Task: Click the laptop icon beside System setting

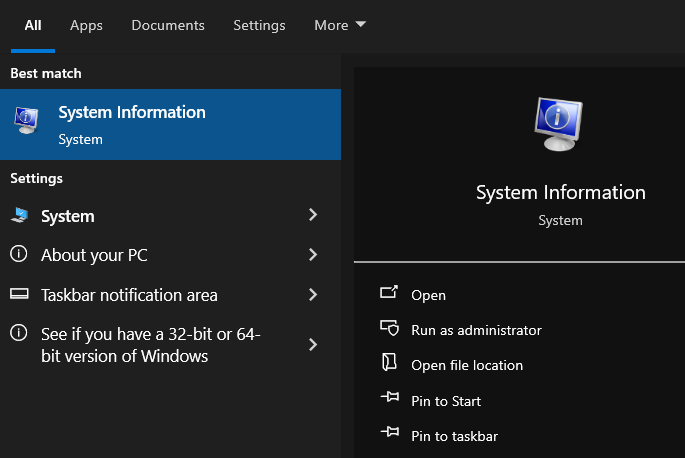Action: click(19, 216)
